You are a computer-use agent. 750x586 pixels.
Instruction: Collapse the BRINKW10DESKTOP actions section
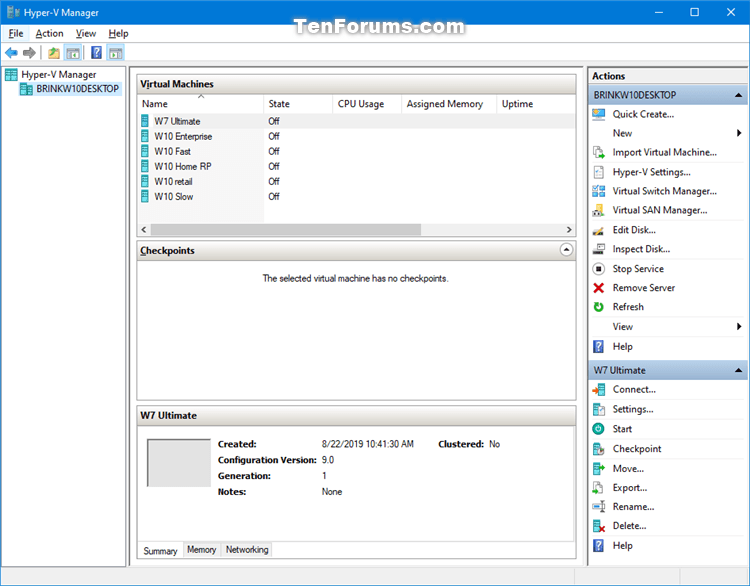[738, 95]
